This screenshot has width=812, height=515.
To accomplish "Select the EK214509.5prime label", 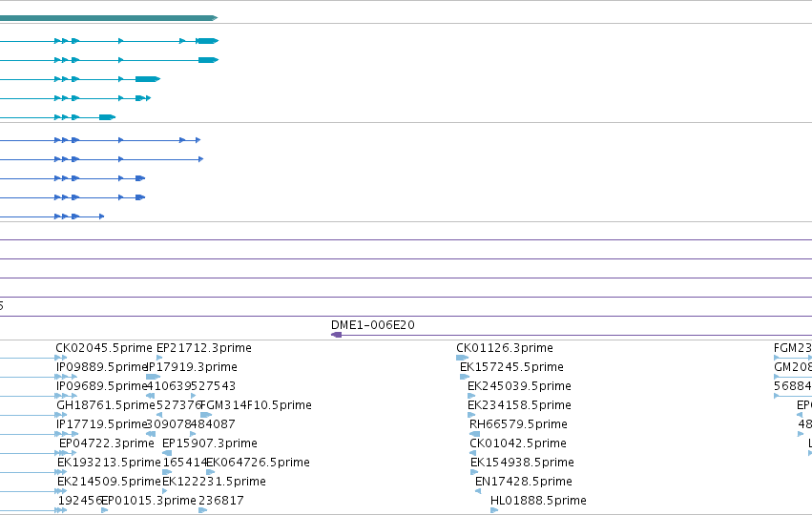I will coord(109,482).
